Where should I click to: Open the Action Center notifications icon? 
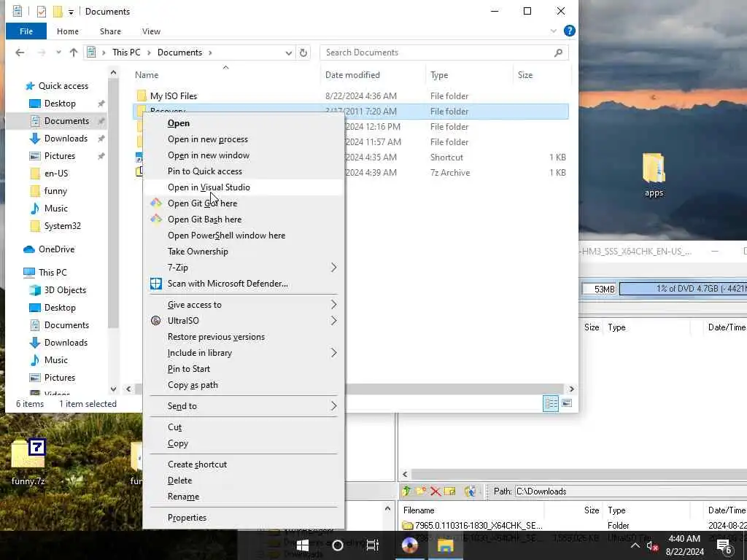[724, 546]
